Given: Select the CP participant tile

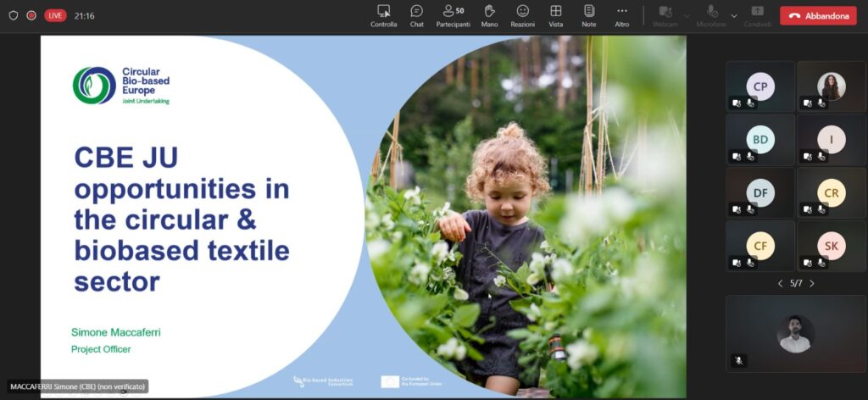Looking at the screenshot, I should (x=760, y=86).
